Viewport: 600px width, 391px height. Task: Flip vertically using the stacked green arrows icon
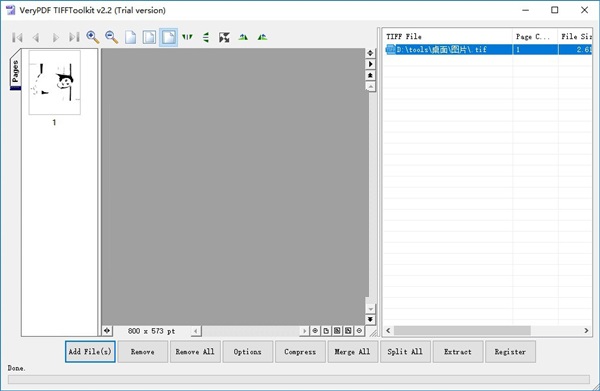pos(206,37)
